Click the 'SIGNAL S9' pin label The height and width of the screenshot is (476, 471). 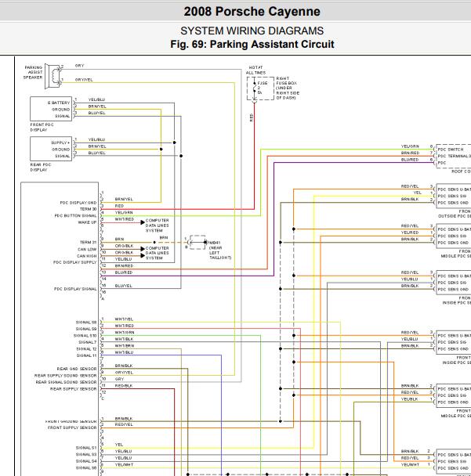coord(86,329)
